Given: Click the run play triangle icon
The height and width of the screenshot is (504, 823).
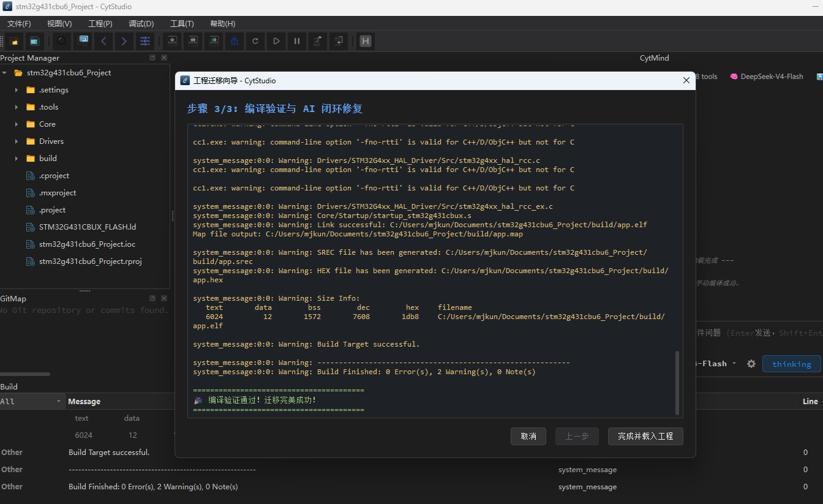Looking at the screenshot, I should click(x=276, y=41).
